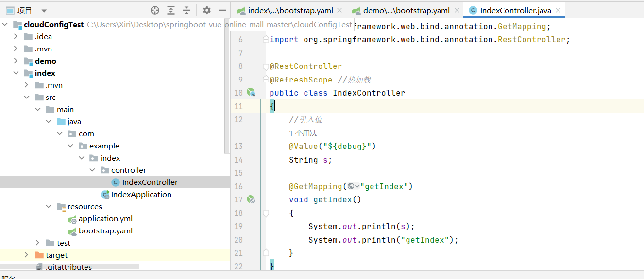Open the URL dropdown arrow in GetMapping
The width and height of the screenshot is (644, 279).
pyautogui.click(x=357, y=186)
